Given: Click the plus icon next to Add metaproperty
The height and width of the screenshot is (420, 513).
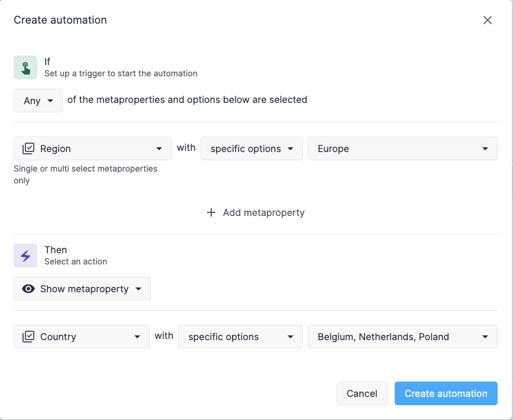Looking at the screenshot, I should click(211, 212).
